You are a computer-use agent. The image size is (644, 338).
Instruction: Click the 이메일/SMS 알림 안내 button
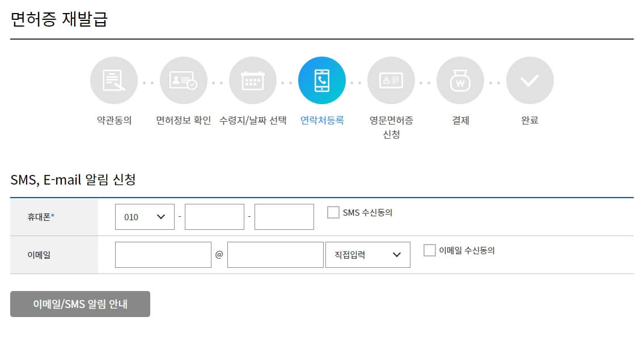coord(80,303)
